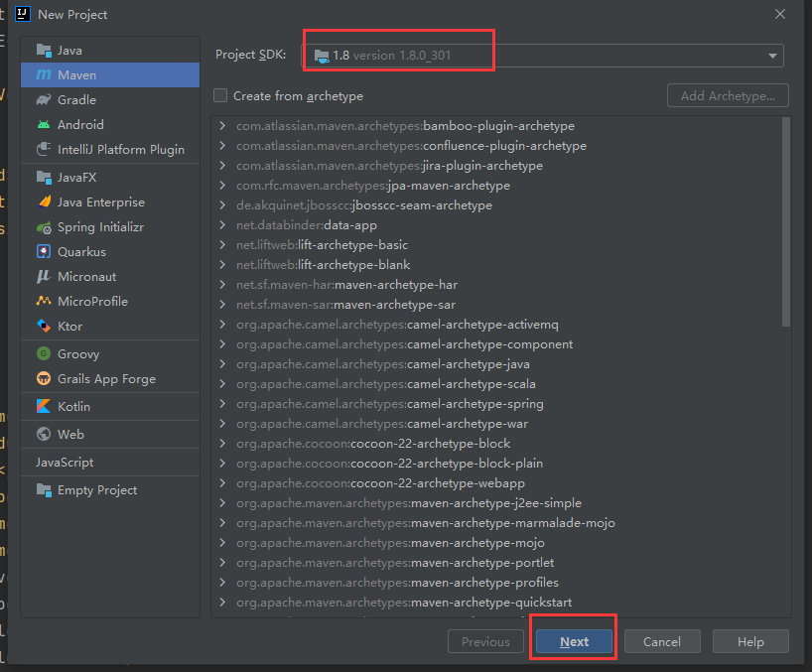Expand jpa-maven-archetype node

point(222,185)
